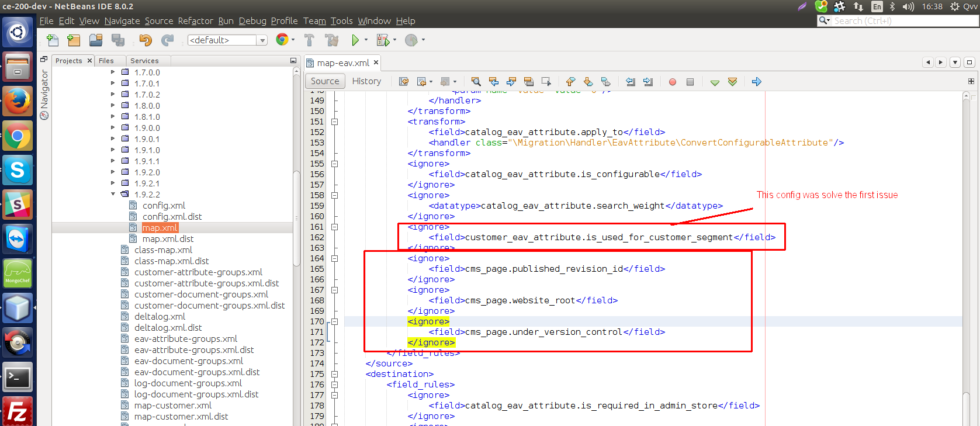Click Find Previous Occurrence icon
The image size is (980, 426).
[494, 82]
